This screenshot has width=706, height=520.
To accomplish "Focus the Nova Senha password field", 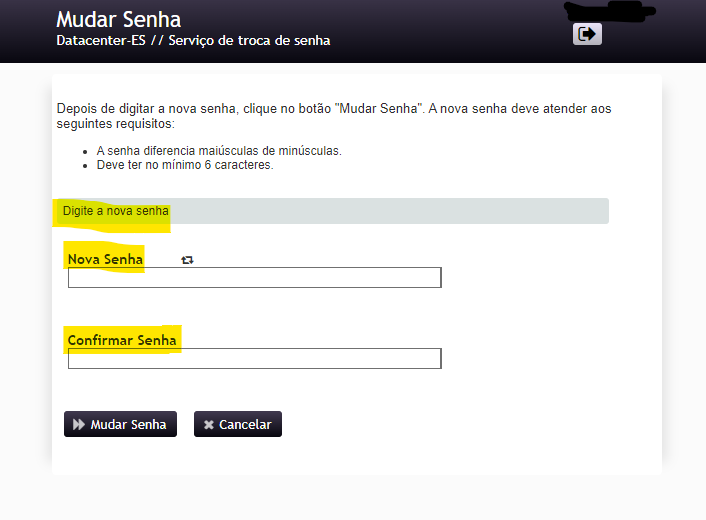I will [x=254, y=278].
